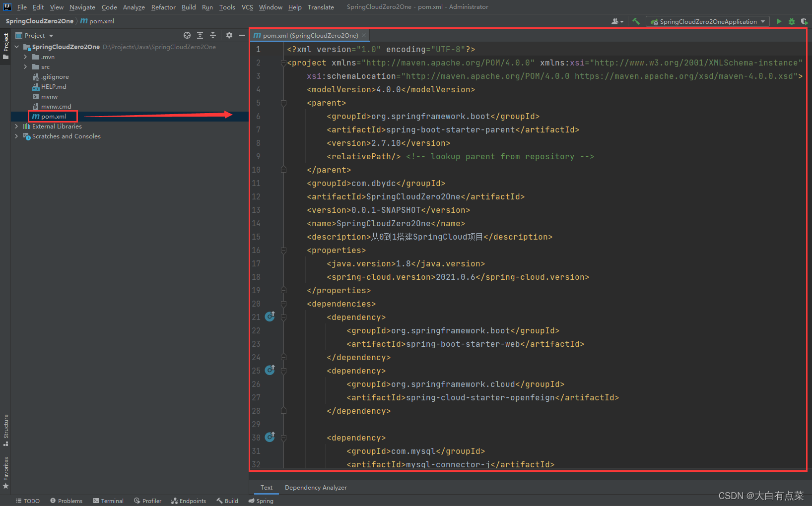Screen dimensions: 812x506
Task: Hide the Project tool window
Action: click(x=242, y=35)
